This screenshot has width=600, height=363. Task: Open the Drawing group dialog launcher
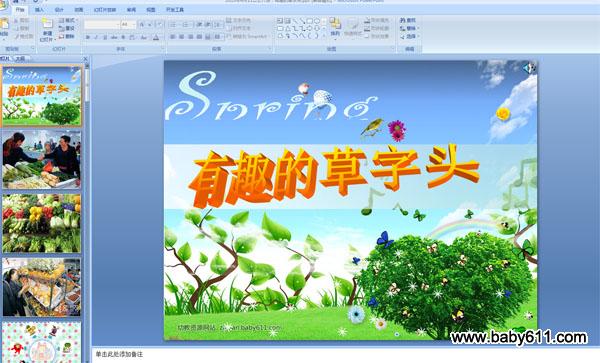pos(392,48)
